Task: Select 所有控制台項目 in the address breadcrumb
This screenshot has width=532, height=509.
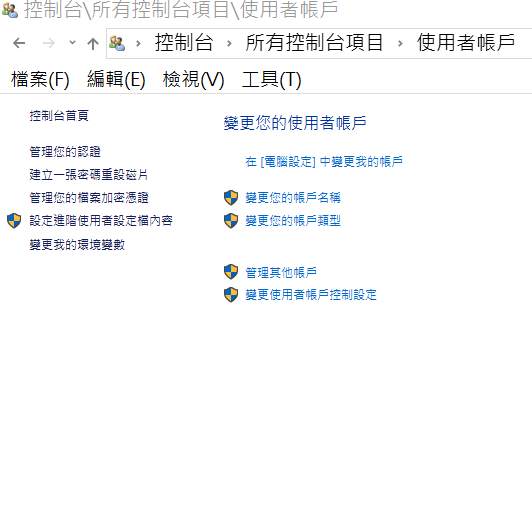Action: tap(314, 43)
